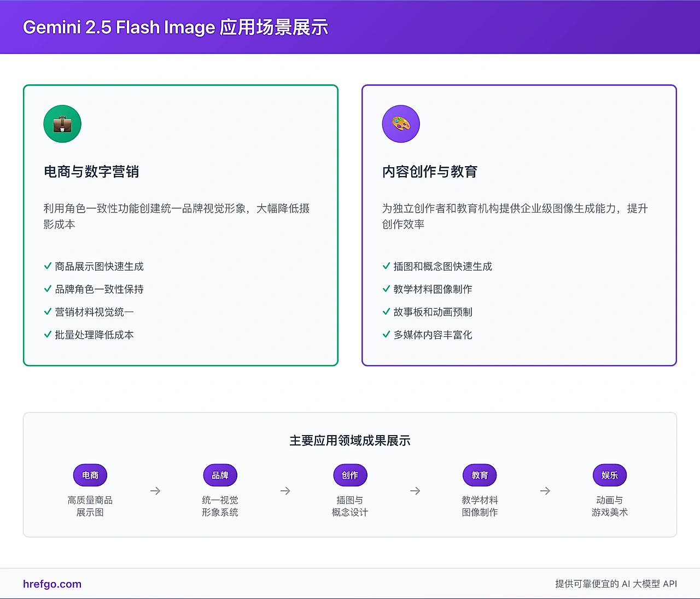Click checkmark beside 多媒体内容丰富化
Image resolution: width=700 pixels, height=599 pixels.
click(386, 335)
